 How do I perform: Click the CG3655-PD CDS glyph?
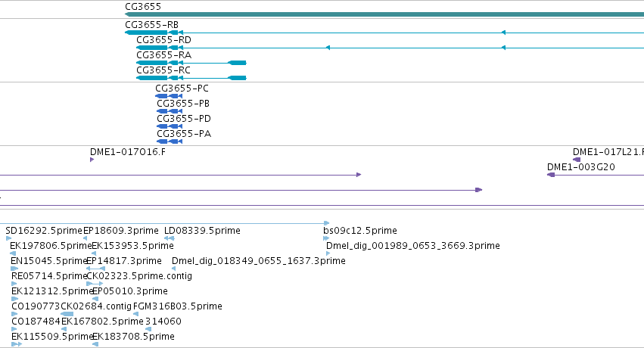(x=170, y=126)
